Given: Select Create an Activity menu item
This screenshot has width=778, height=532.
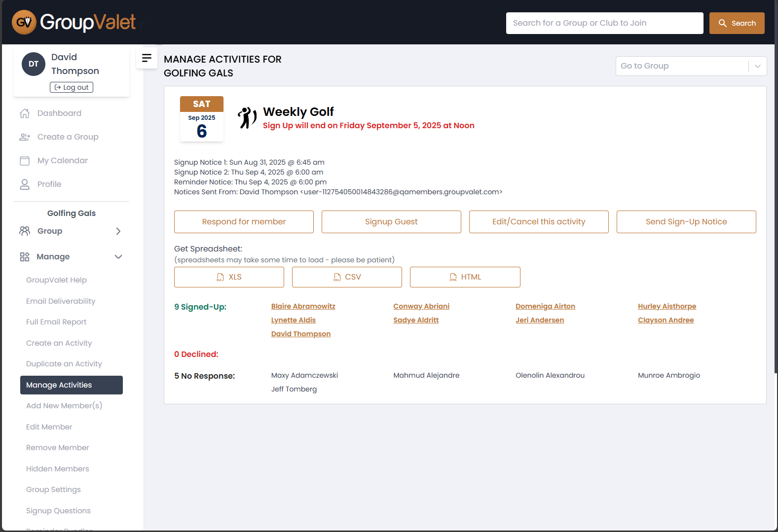Looking at the screenshot, I should point(59,343).
